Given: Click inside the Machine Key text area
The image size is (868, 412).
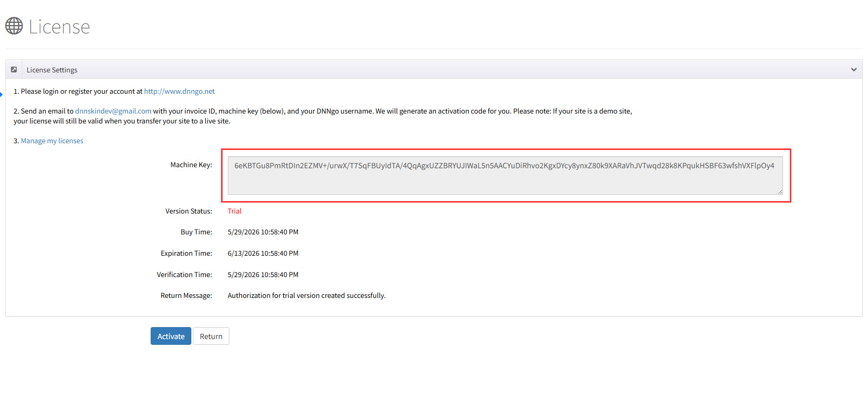Looking at the screenshot, I should pyautogui.click(x=505, y=176).
